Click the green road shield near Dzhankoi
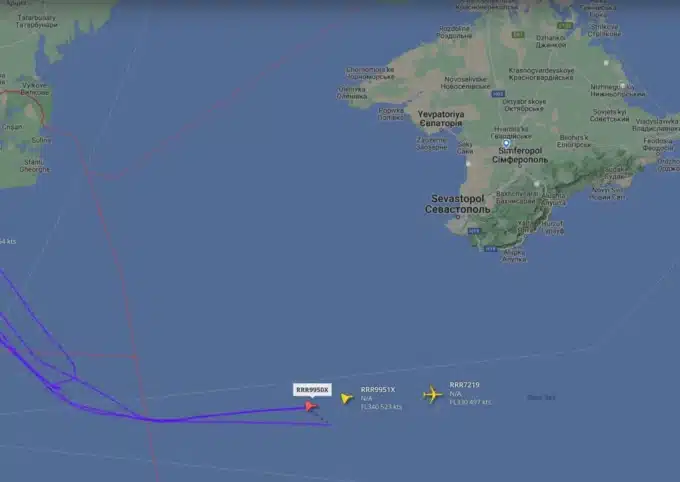Viewport: 680px width, 482px height. click(565, 26)
